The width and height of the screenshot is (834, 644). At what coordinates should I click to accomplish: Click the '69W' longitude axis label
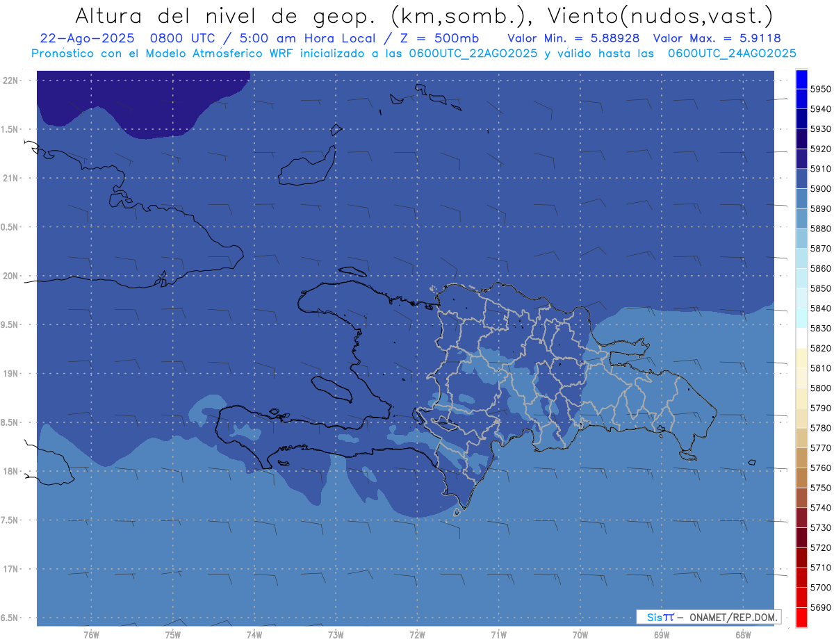[x=661, y=634]
